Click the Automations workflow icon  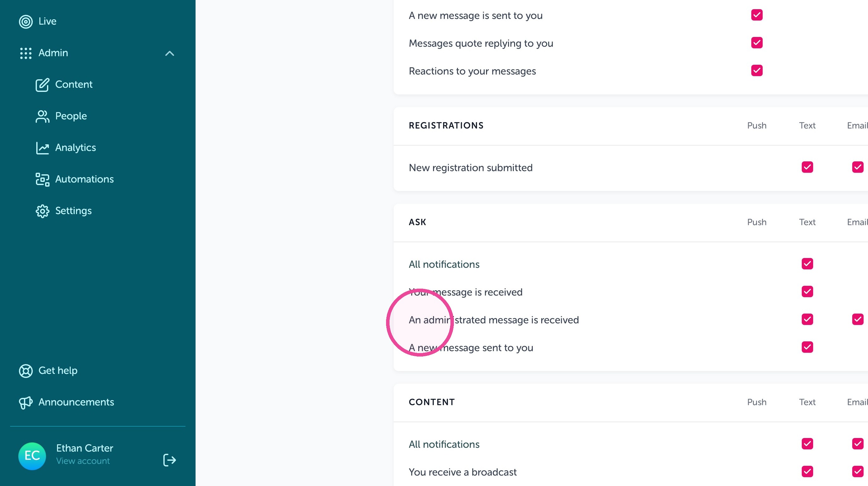pyautogui.click(x=43, y=179)
